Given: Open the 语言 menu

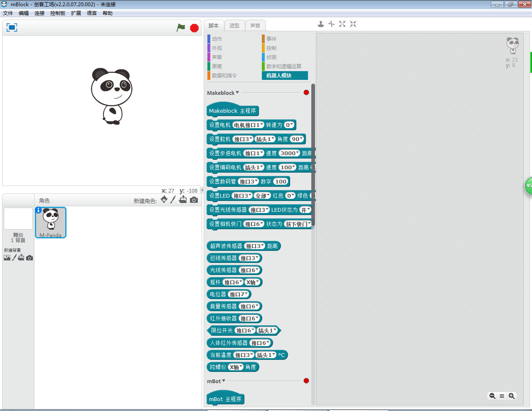Looking at the screenshot, I should click(92, 13).
